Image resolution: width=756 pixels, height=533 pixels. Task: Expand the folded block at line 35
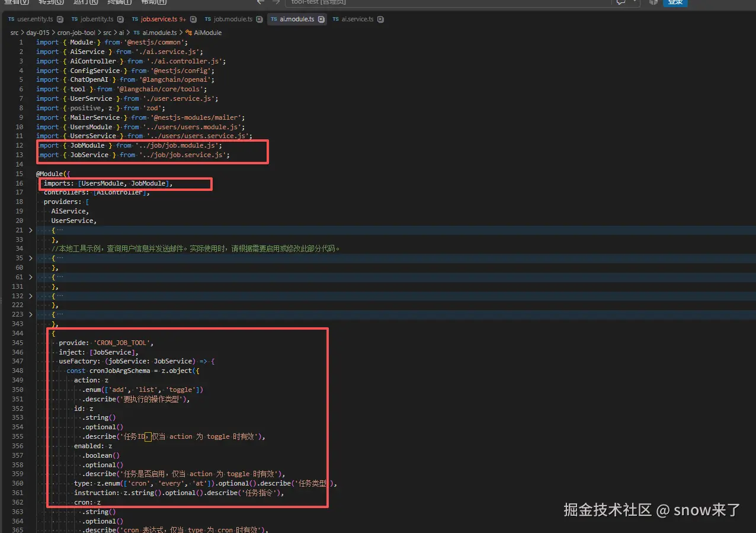pyautogui.click(x=31, y=258)
